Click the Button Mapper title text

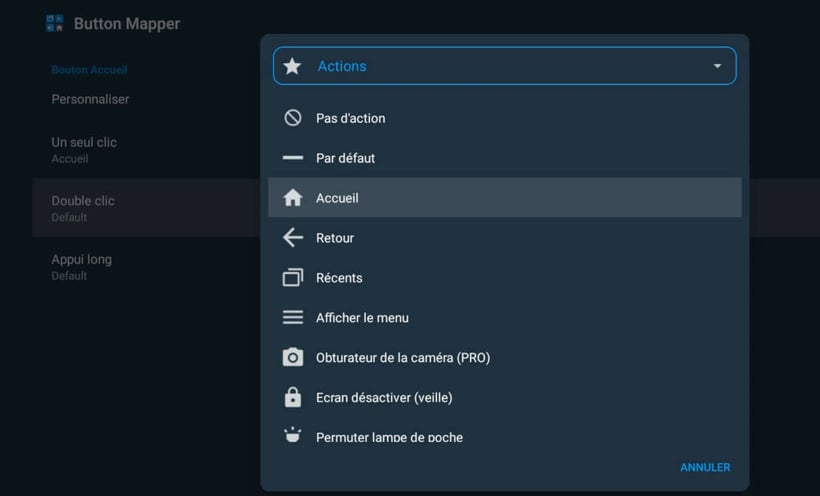point(127,24)
